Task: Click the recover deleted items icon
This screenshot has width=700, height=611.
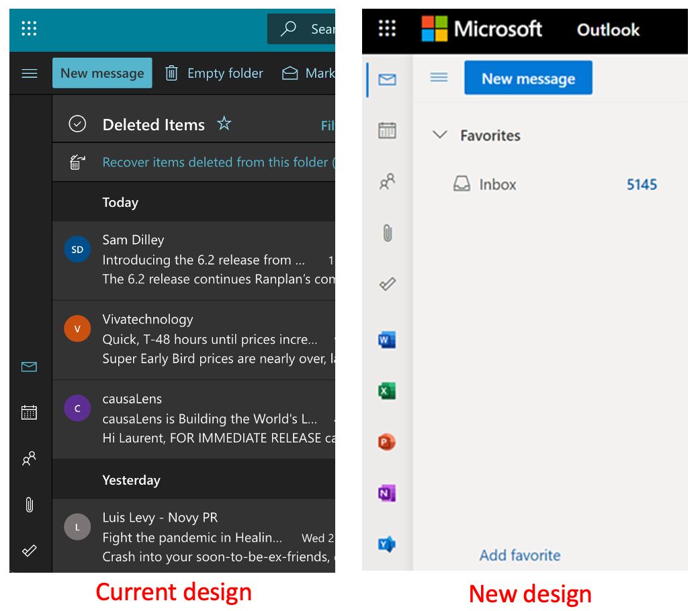Action: click(77, 162)
